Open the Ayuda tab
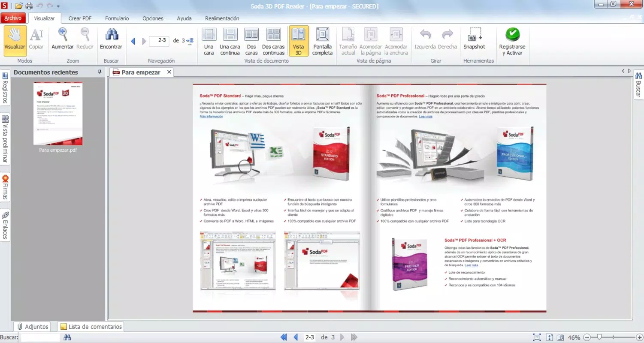The width and height of the screenshot is (644, 343). [184, 18]
